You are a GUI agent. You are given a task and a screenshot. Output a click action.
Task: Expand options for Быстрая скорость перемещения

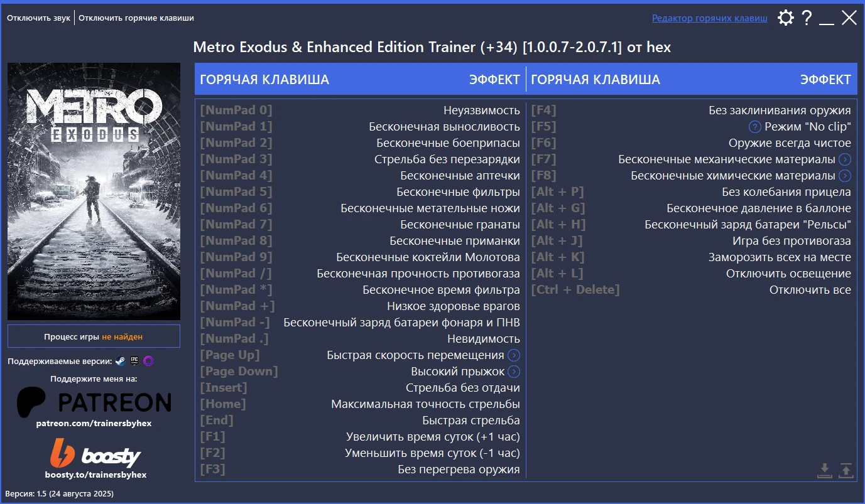click(x=514, y=355)
